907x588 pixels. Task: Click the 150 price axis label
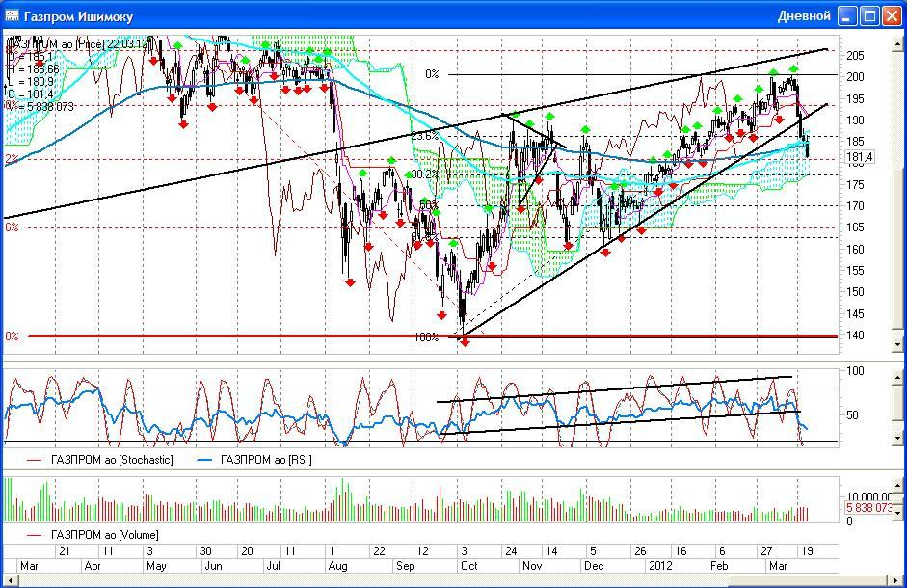(855, 292)
